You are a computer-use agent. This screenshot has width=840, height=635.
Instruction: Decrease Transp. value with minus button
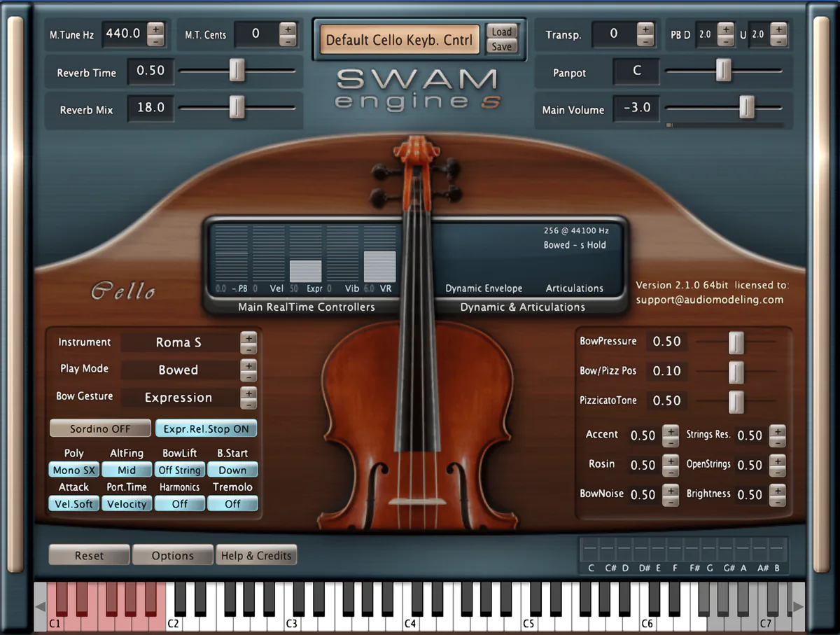click(x=645, y=41)
